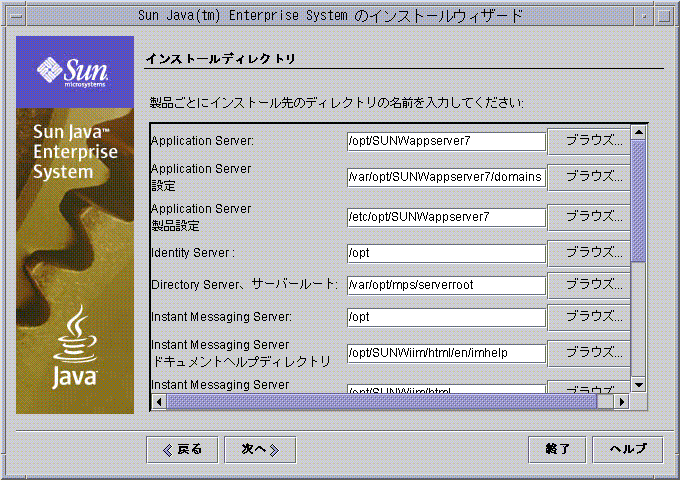Click Browse button for Identity Server

click(x=588, y=253)
